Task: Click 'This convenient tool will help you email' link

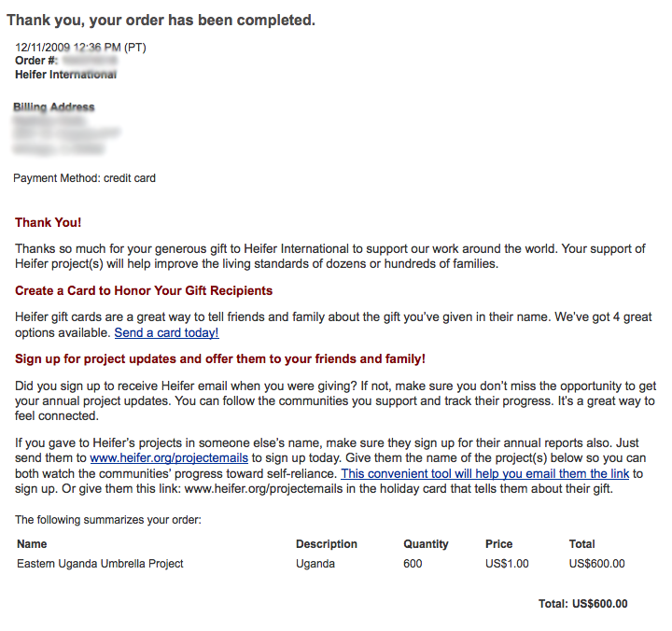Action: click(x=484, y=473)
